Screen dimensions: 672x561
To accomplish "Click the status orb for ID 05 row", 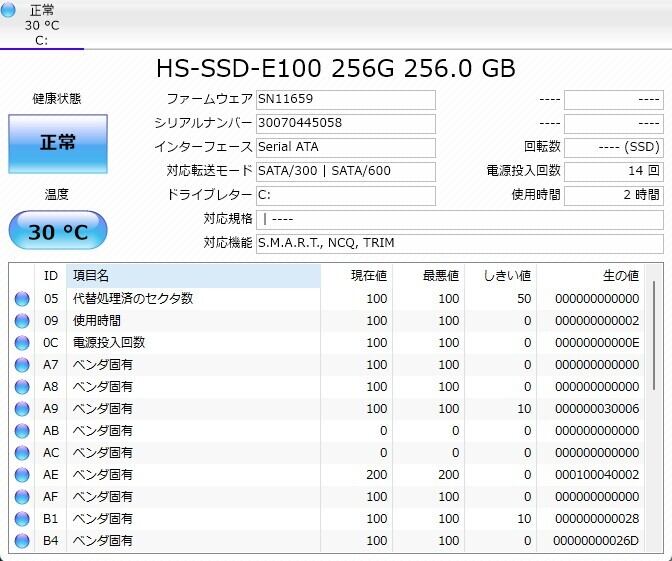I will click(22, 299).
